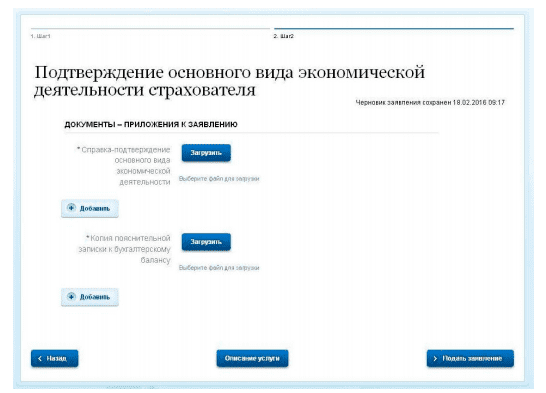Click Добавить under пояснительной записки section
Screen dimensions: 546x393
click(90, 297)
